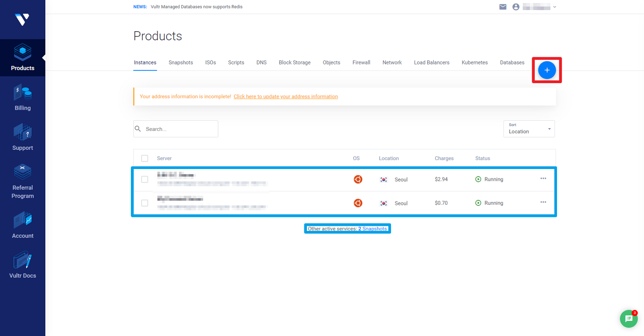This screenshot has height=336, width=644.
Task: Click the Ubuntu OS icon of the $2.94 server
Action: click(x=358, y=179)
